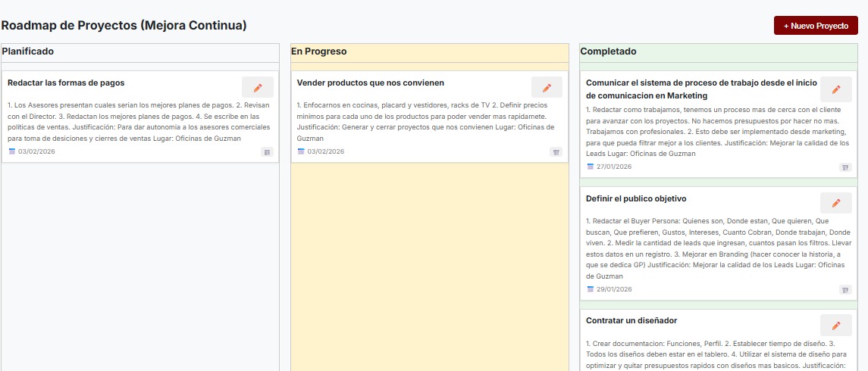
Task: Edit the 'Contratar un diseñador' card
Action: 836,325
